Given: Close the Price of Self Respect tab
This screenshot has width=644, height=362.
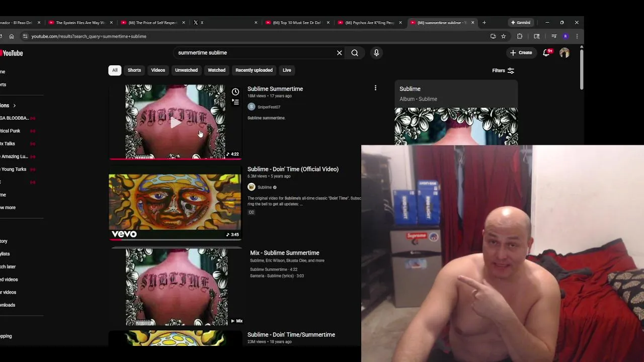Looking at the screenshot, I should pyautogui.click(x=183, y=23).
